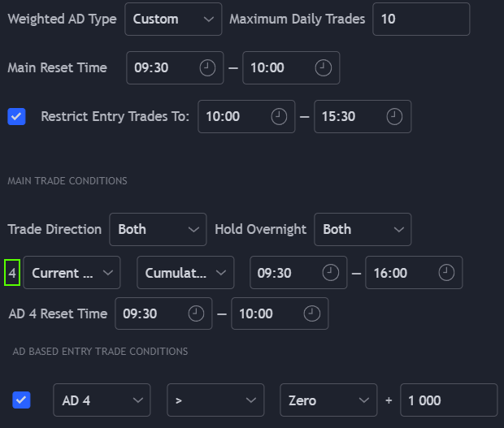Screen dimensions: 504x428
Task: Toggle the AD 4 entry condition checkbox
Action: tap(22, 400)
